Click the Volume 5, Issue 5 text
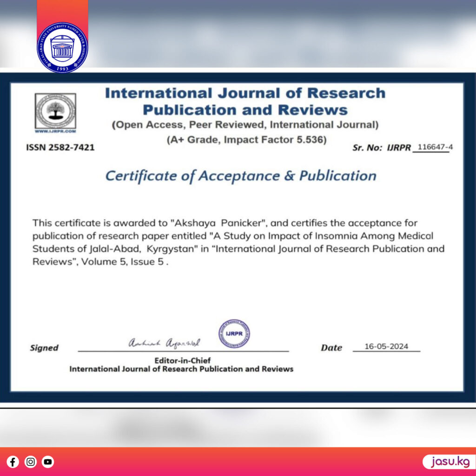Screen dimensions: 476x476 [123, 262]
